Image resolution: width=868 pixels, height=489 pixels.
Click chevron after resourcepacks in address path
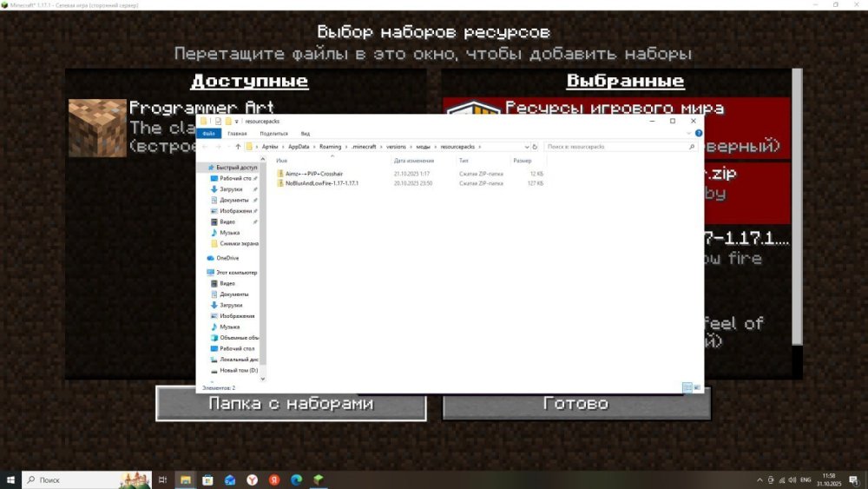tap(480, 147)
